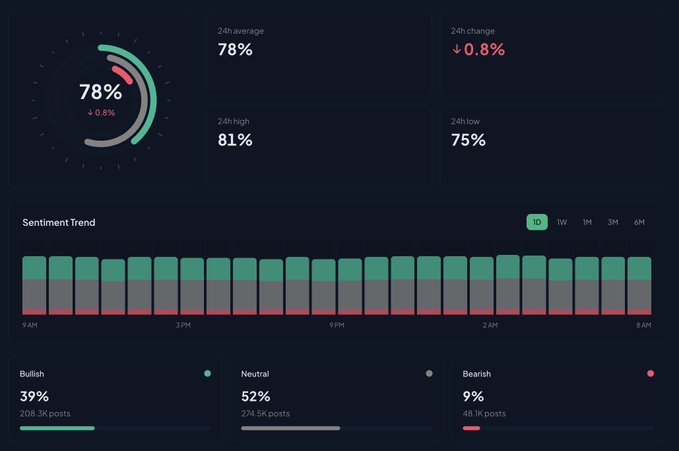
Task: Click the Neutral gray progress bar
Action: coord(291,428)
